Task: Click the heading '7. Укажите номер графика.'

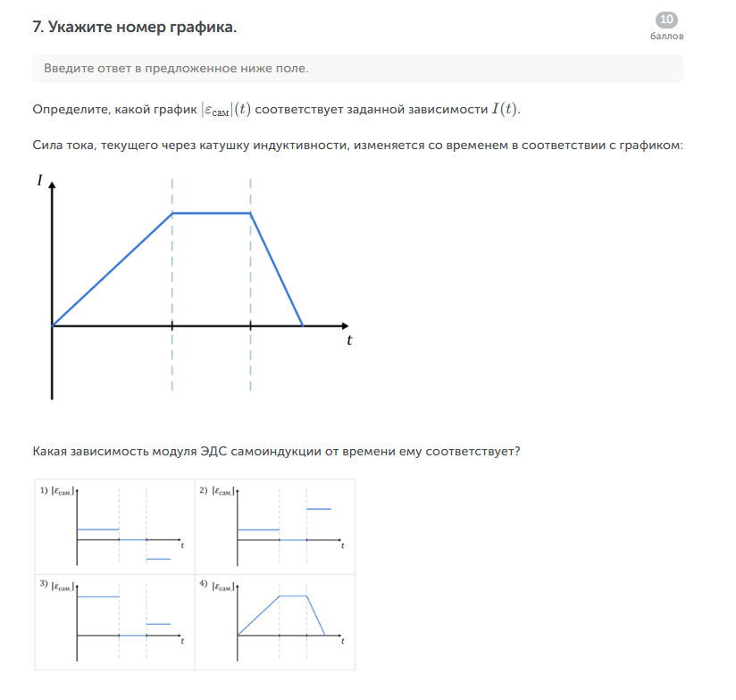Action: (x=135, y=27)
